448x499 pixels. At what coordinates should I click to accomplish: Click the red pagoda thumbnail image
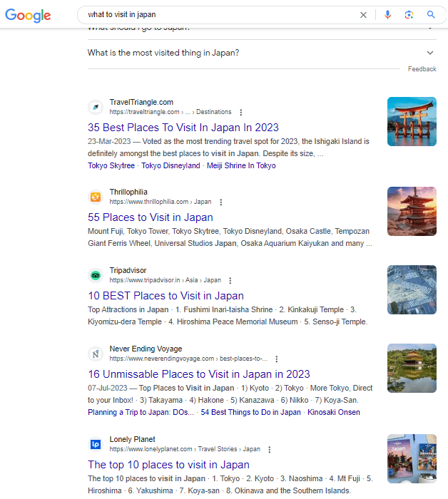point(412,211)
